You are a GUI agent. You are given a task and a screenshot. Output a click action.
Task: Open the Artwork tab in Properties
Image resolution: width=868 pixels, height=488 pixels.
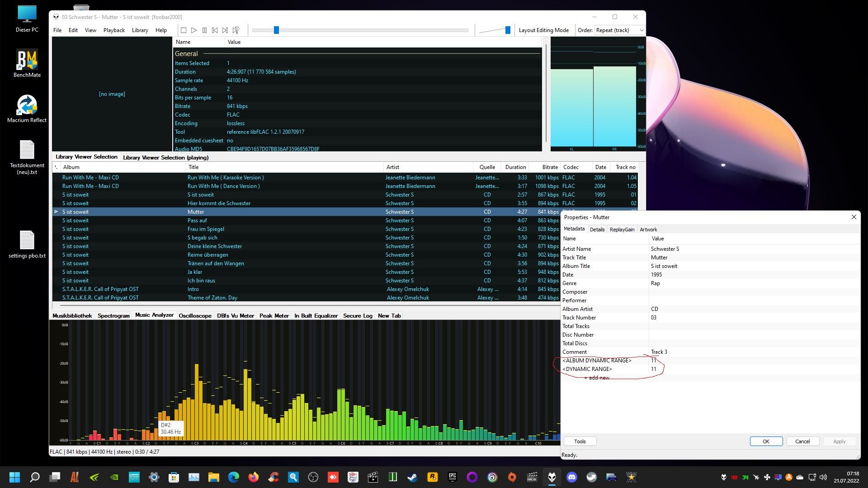coord(648,230)
